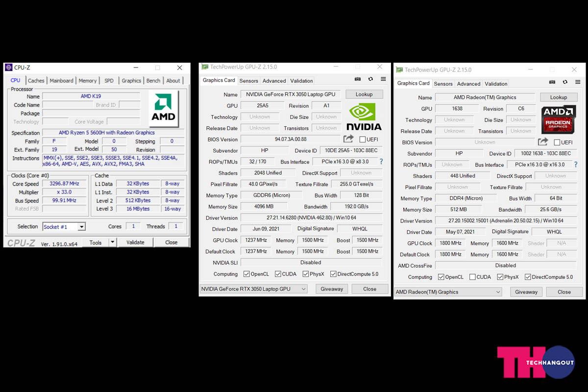Screen dimensions: 588x392
Task: Click the refresh icon in AMD Radeon GPU-Z window
Action: [565, 82]
